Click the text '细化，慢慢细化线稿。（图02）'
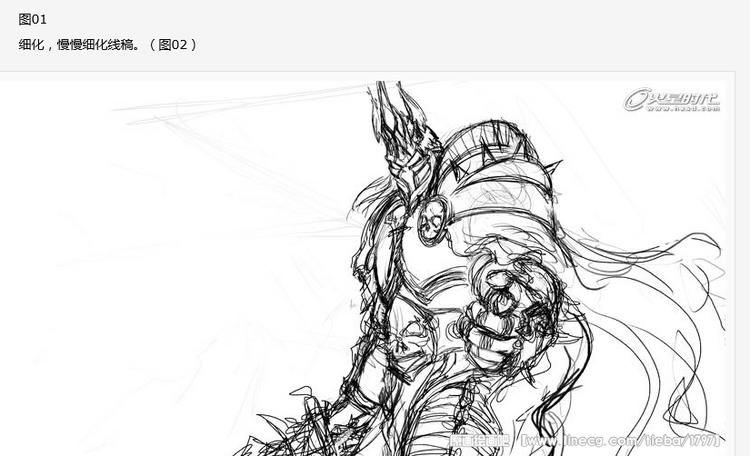The width and height of the screenshot is (750, 456). 108,44
